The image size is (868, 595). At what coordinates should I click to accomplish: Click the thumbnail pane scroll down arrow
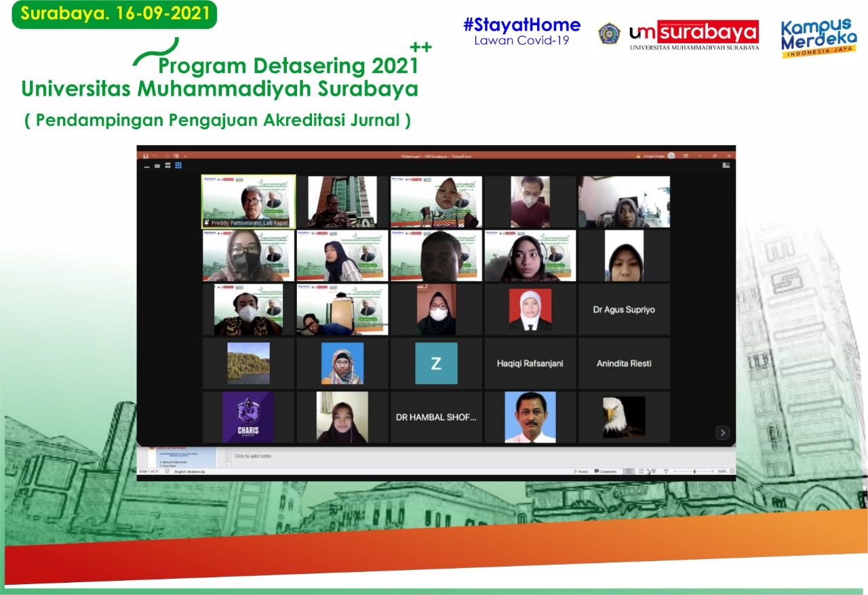[x=227, y=465]
